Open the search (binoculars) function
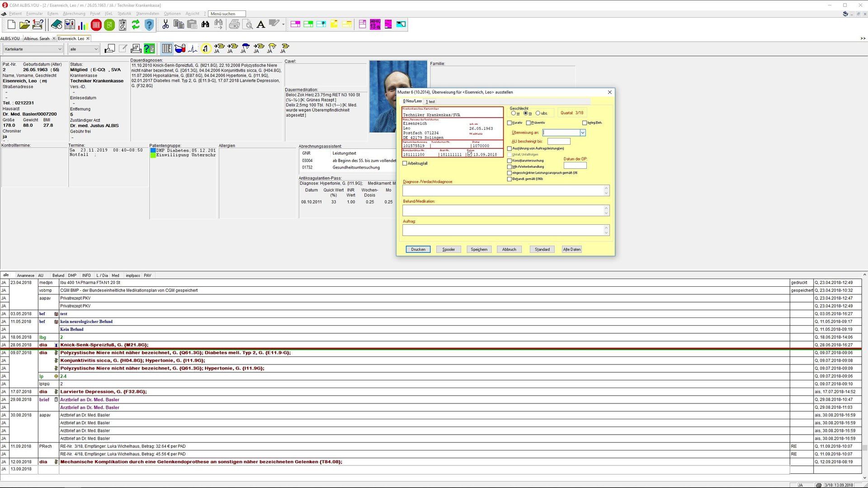This screenshot has width=868, height=488. point(205,24)
